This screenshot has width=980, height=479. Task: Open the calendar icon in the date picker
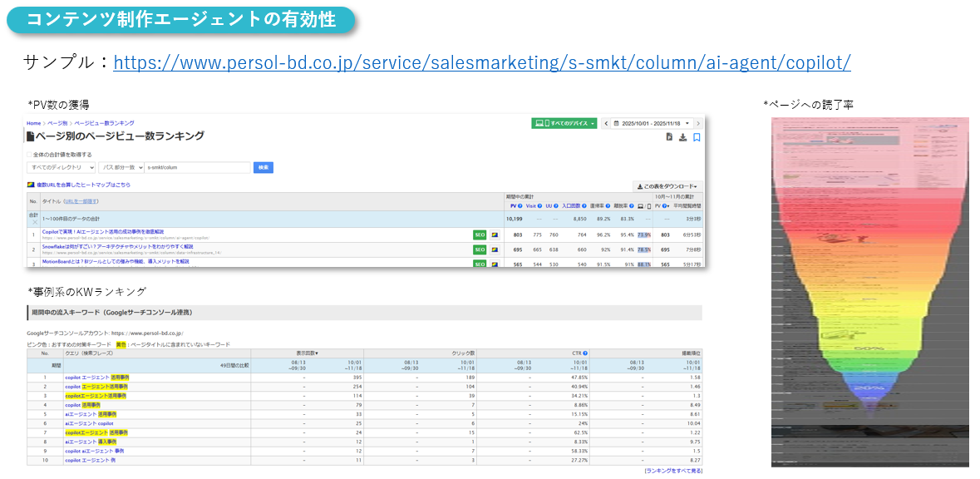pos(616,123)
